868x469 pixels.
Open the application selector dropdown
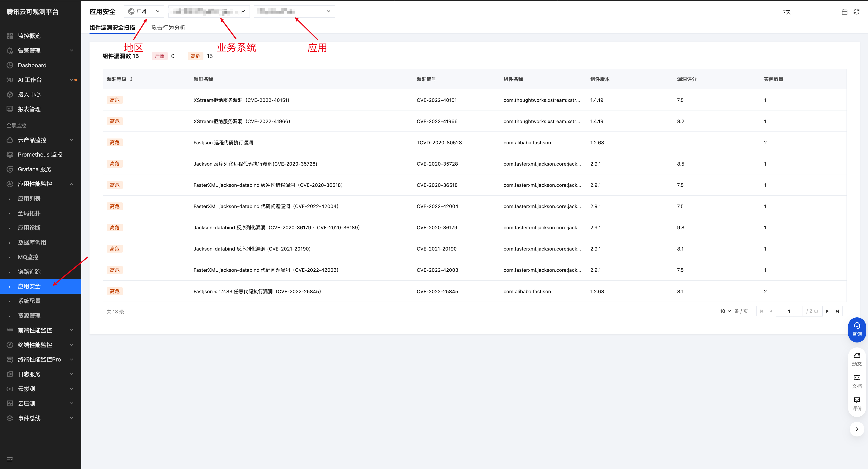[x=295, y=12]
